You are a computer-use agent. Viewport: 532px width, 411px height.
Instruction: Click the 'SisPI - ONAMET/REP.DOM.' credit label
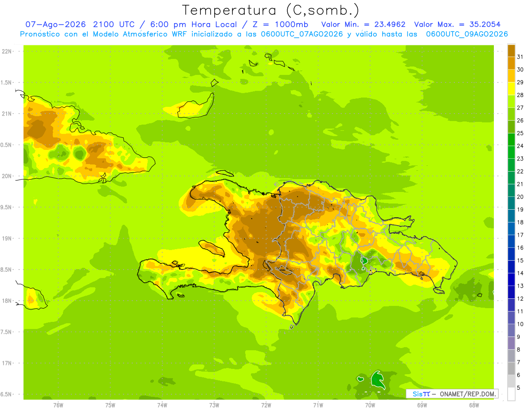[x=452, y=394]
